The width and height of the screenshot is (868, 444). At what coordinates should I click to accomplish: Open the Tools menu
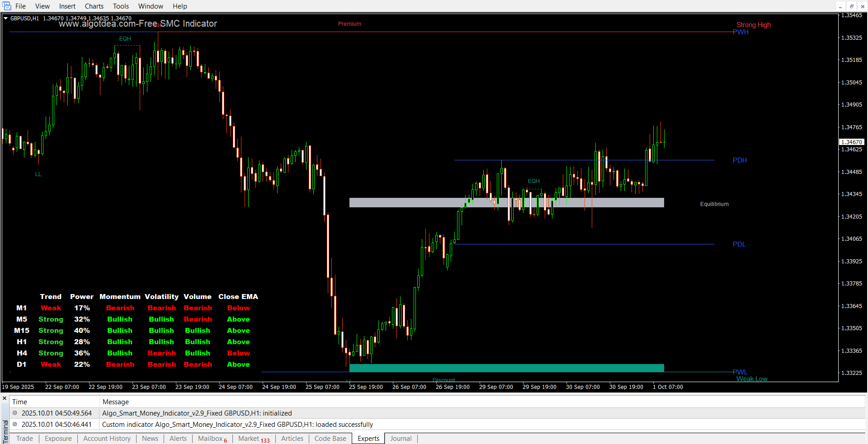pos(121,6)
